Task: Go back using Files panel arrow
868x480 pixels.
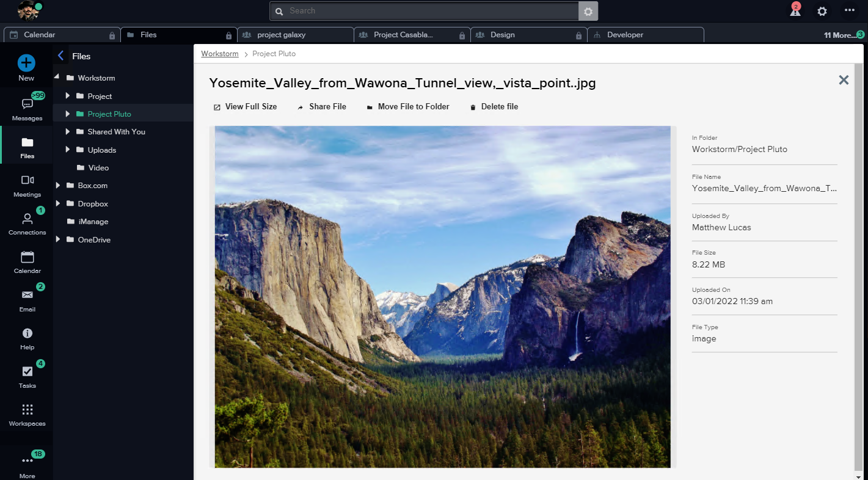Action: [x=60, y=56]
